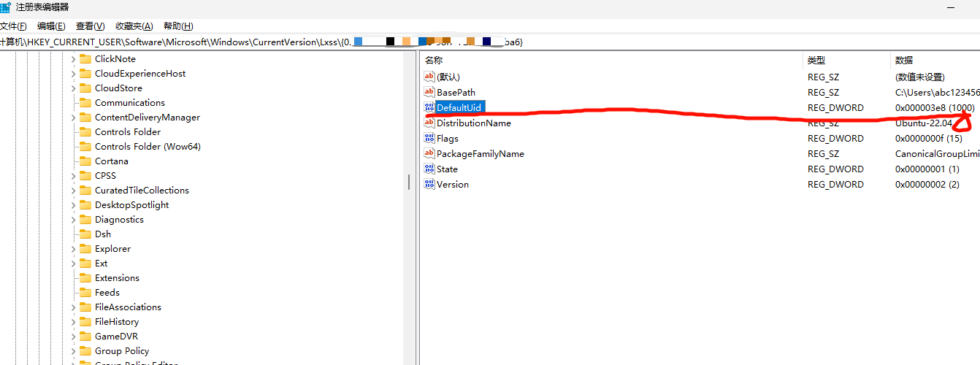Select the Group Policy key in tree

(x=123, y=350)
